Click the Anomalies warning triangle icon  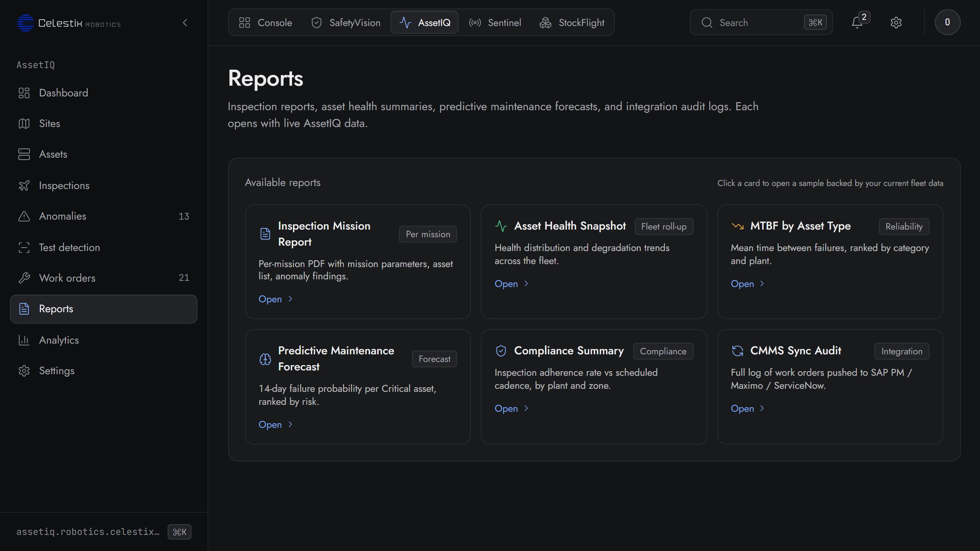(24, 216)
